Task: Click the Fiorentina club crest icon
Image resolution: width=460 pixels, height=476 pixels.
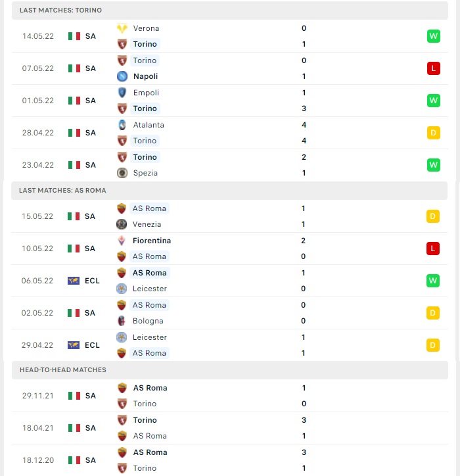Action: (122, 241)
